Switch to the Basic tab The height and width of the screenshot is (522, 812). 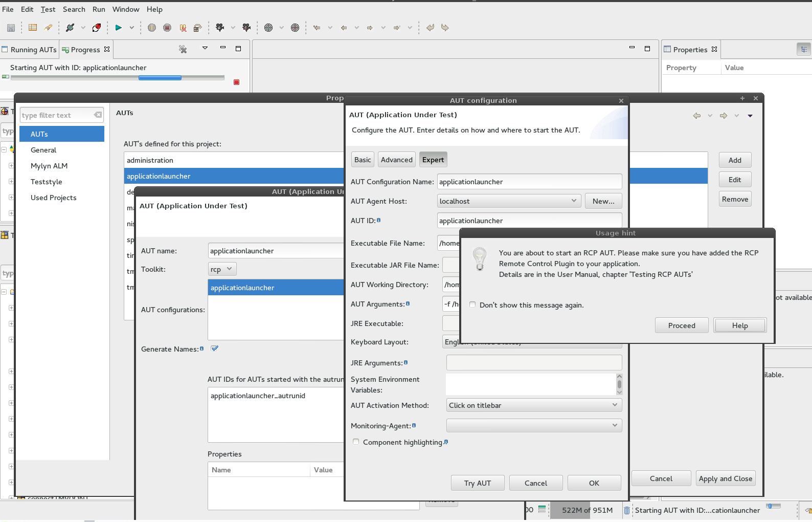363,160
